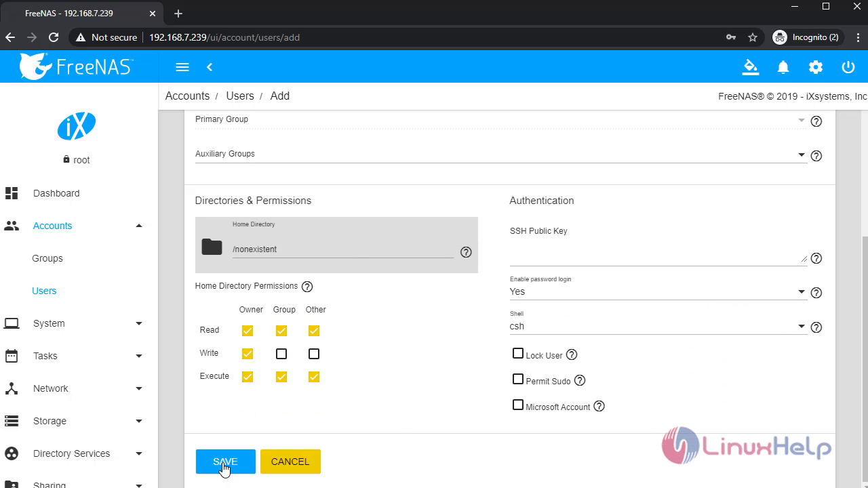Show help for Enable password login

pyautogui.click(x=816, y=293)
